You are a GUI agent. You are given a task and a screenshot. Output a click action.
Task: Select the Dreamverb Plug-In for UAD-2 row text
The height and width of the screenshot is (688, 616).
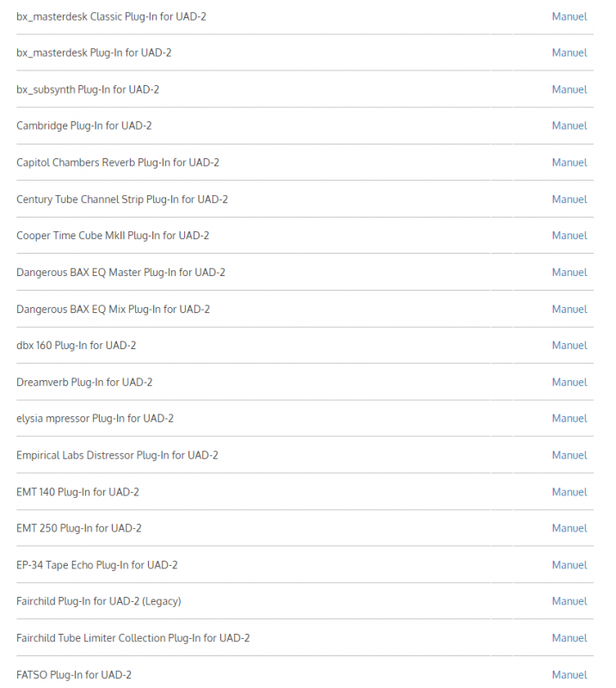[84, 382]
